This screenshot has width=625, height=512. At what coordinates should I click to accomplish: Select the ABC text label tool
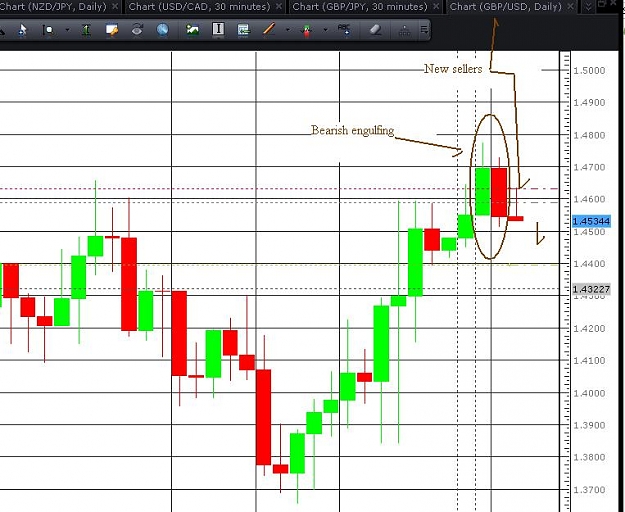(x=344, y=30)
